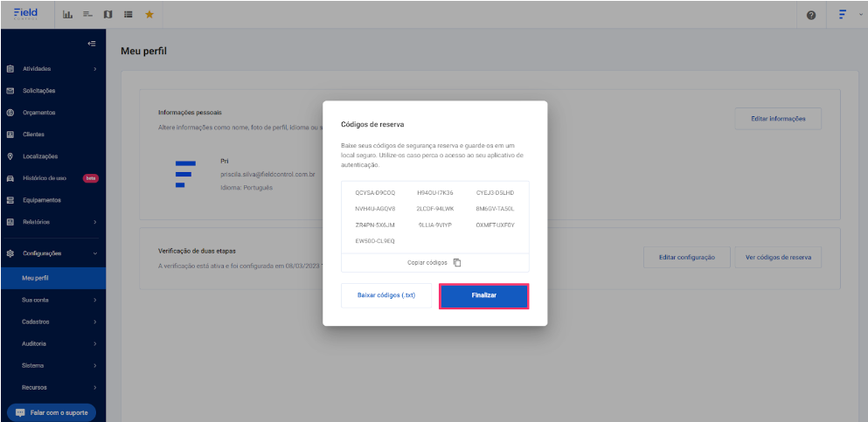The image size is (868, 422).
Task: Click the Field Control logo
Action: click(26, 14)
